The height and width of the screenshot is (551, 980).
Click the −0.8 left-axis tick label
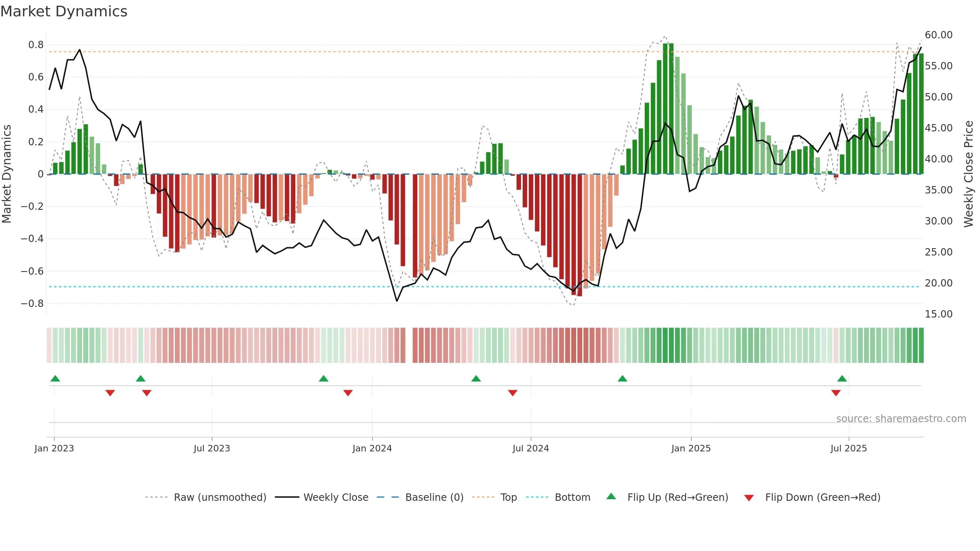(x=32, y=303)
